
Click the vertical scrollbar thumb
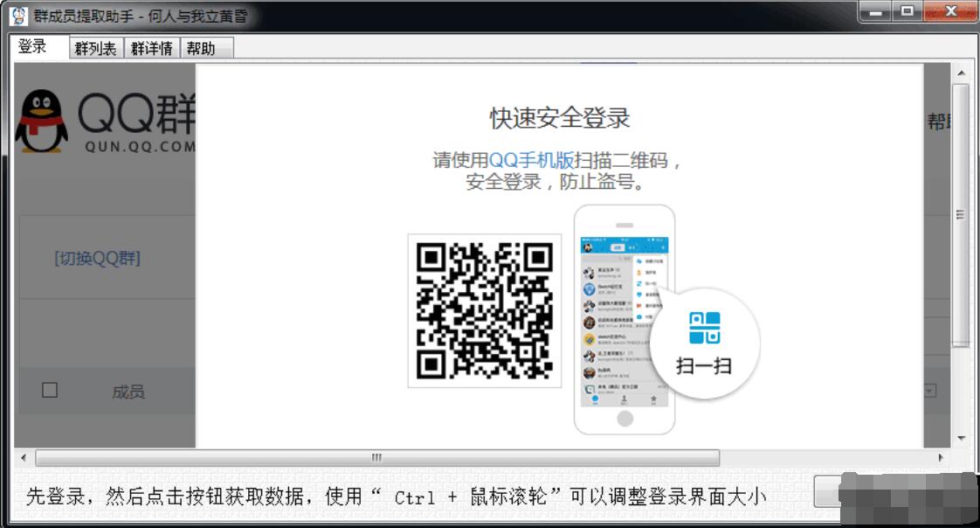[961, 214]
